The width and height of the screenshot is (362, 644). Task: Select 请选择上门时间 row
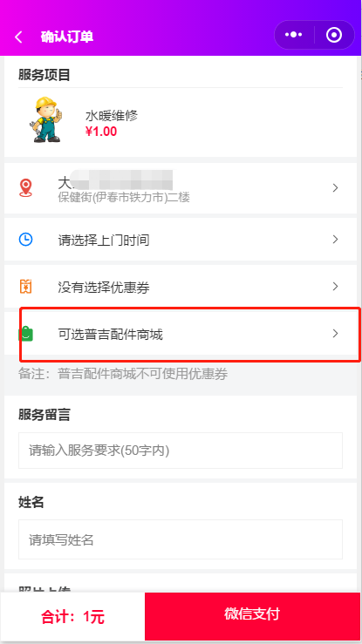[x=181, y=240]
